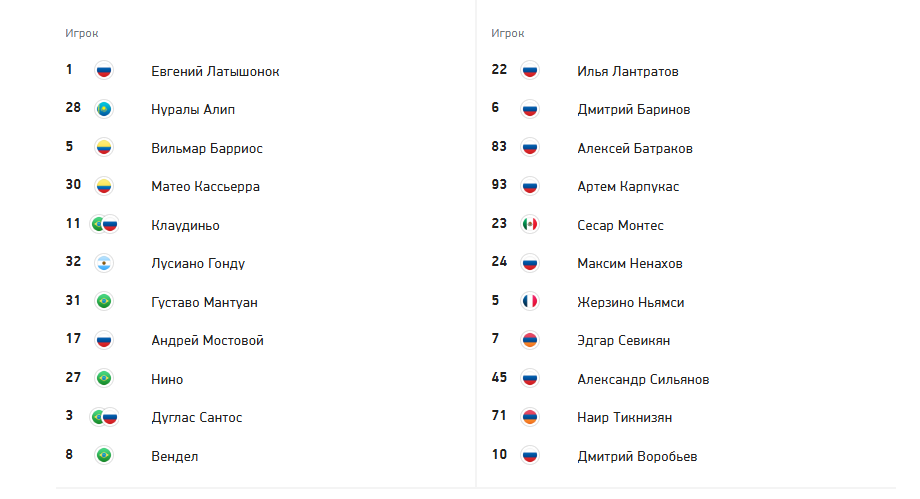Click the Mexican flag next to Сесар Монтес
This screenshot has width=920, height=499.
pyautogui.click(x=530, y=224)
